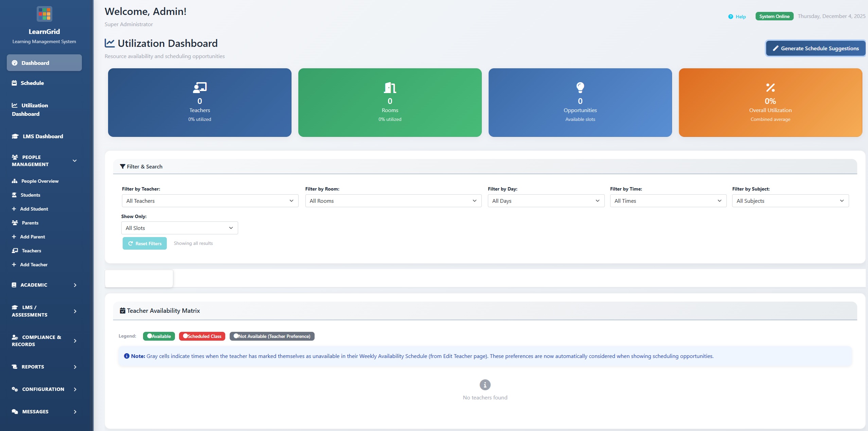The height and width of the screenshot is (431, 868).
Task: Open the Teachers section
Action: pyautogui.click(x=31, y=250)
